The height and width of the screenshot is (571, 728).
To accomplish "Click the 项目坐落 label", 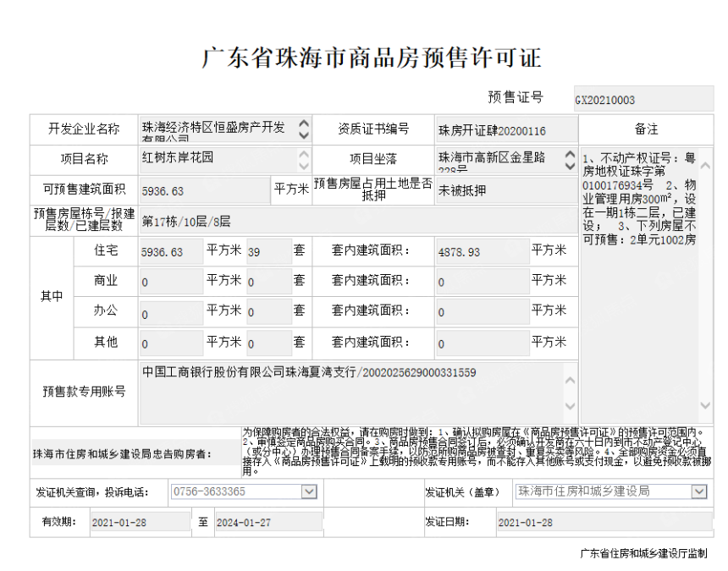I will pyautogui.click(x=373, y=159).
